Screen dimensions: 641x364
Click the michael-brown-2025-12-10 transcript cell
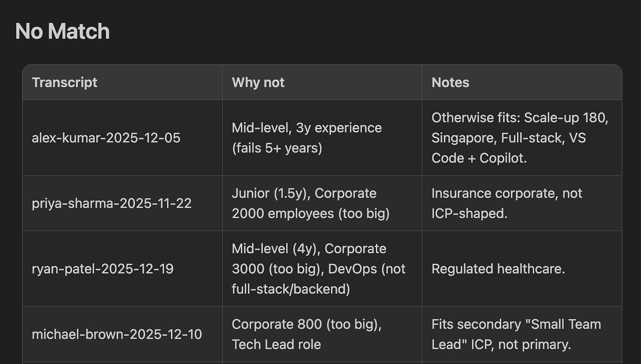click(122, 334)
